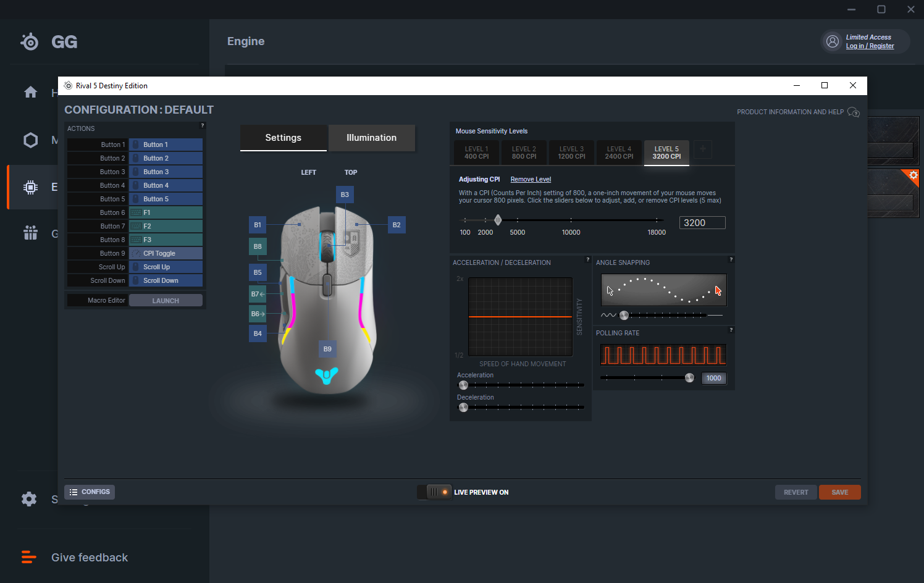The height and width of the screenshot is (583, 924).
Task: Switch to the Illumination tab
Action: pyautogui.click(x=371, y=138)
